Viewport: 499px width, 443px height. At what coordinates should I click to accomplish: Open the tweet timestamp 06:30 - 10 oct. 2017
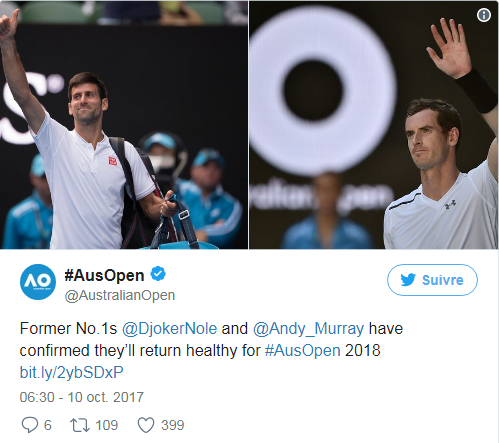82,397
